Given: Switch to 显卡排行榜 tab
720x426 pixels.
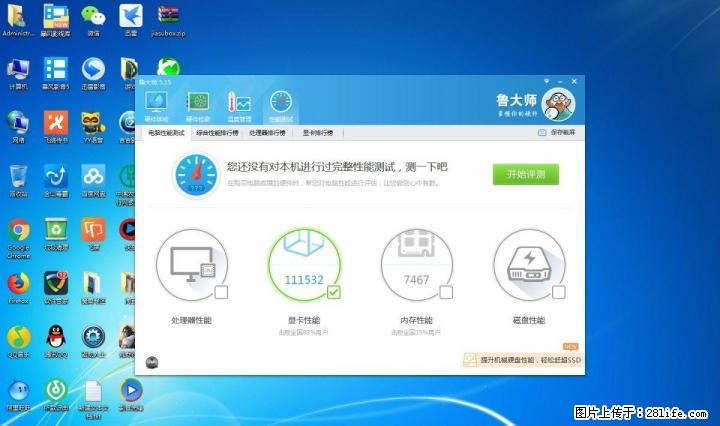Looking at the screenshot, I should tap(318, 133).
